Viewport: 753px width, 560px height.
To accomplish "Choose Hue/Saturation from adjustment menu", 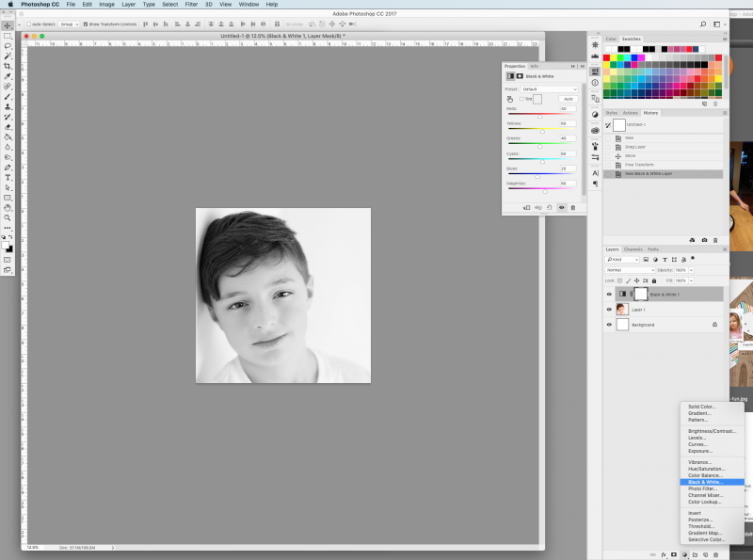I will (x=707, y=469).
